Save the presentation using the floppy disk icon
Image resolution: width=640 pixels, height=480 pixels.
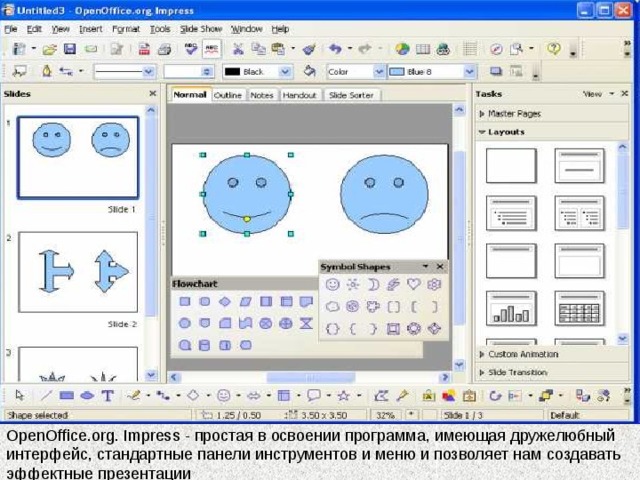tap(70, 49)
